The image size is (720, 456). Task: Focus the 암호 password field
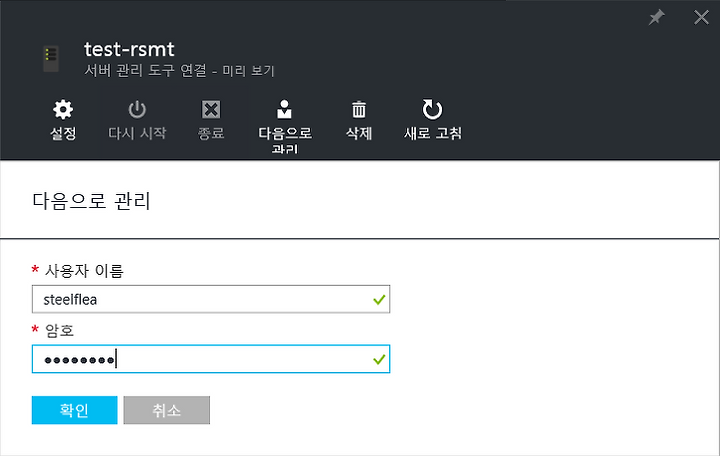[x=211, y=359]
